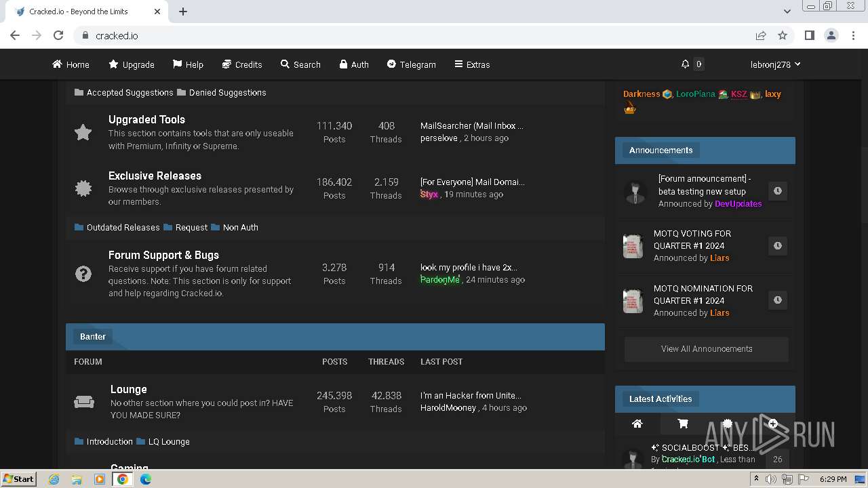Expand the lebronj278 user dropdown
This screenshot has width=868, height=488.
tap(775, 64)
